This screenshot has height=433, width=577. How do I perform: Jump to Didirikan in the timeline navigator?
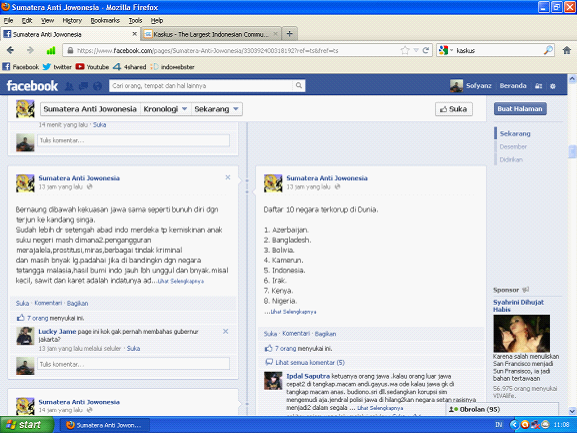(511, 160)
